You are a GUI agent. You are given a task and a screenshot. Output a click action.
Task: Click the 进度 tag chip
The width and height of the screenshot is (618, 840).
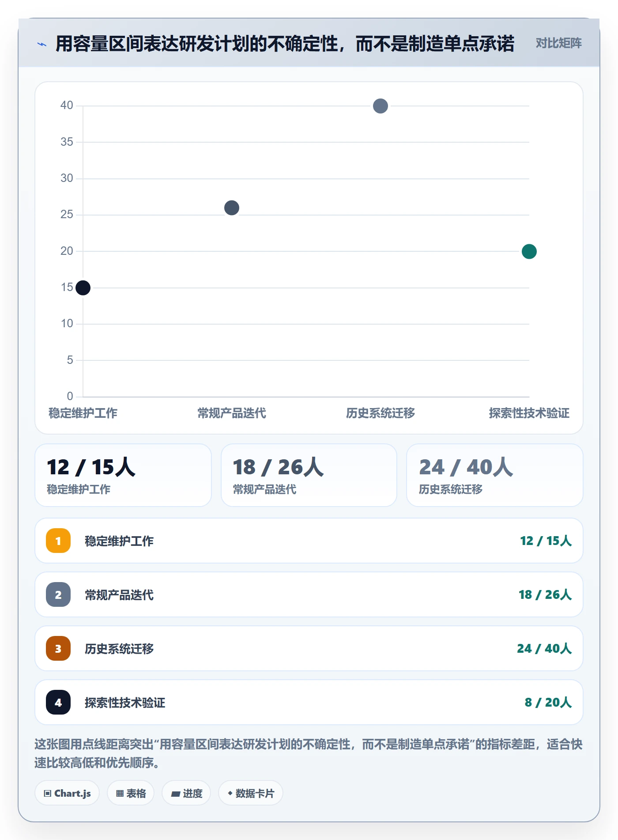coord(186,793)
